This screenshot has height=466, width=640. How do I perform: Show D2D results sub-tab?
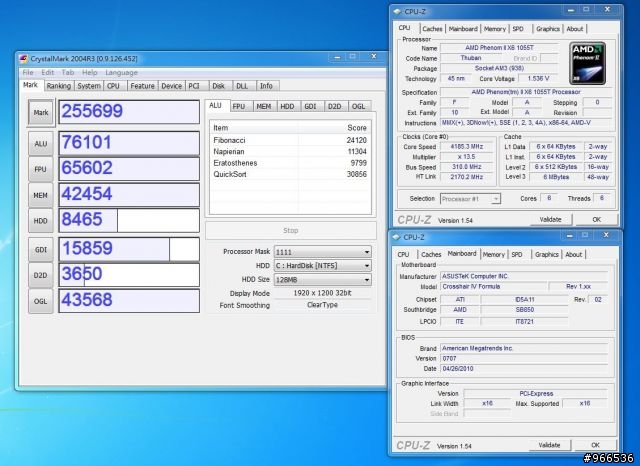coord(335,107)
